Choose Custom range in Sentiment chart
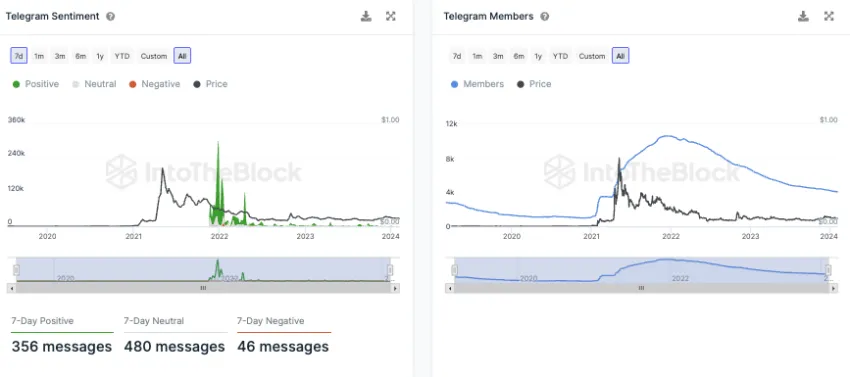This screenshot has width=850, height=377. [x=154, y=56]
